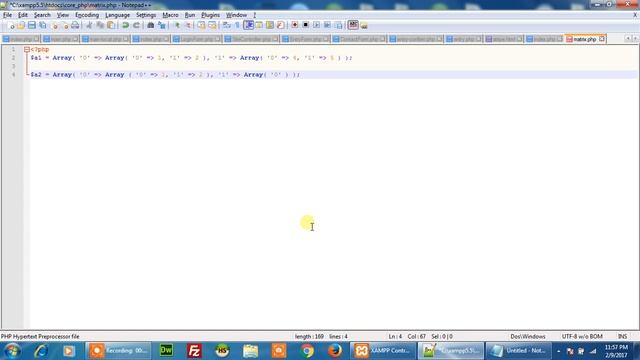Click the Playback macro icon
The height and width of the screenshot is (360, 640).
click(x=316, y=25)
